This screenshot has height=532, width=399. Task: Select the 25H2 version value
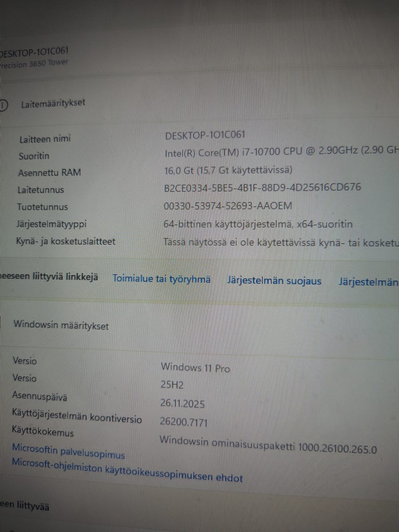(172, 385)
